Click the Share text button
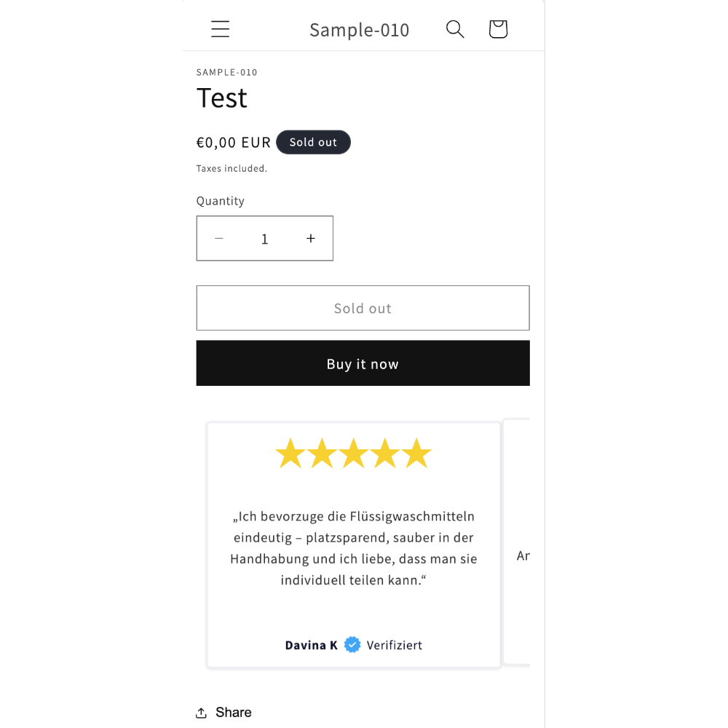 [233, 713]
